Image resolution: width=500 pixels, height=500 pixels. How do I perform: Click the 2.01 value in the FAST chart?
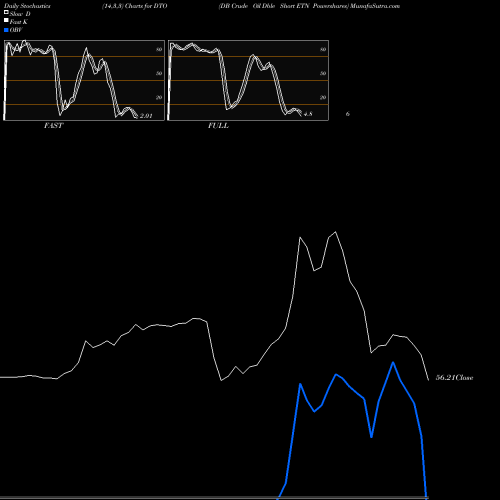[146, 116]
